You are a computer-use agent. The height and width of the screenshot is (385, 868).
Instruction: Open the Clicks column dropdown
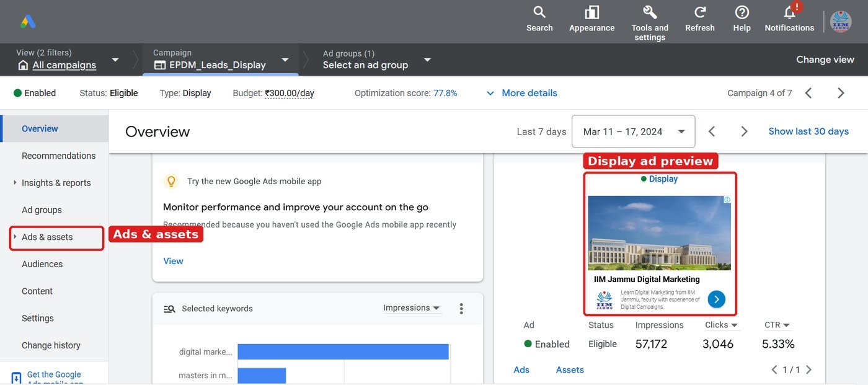click(x=722, y=325)
